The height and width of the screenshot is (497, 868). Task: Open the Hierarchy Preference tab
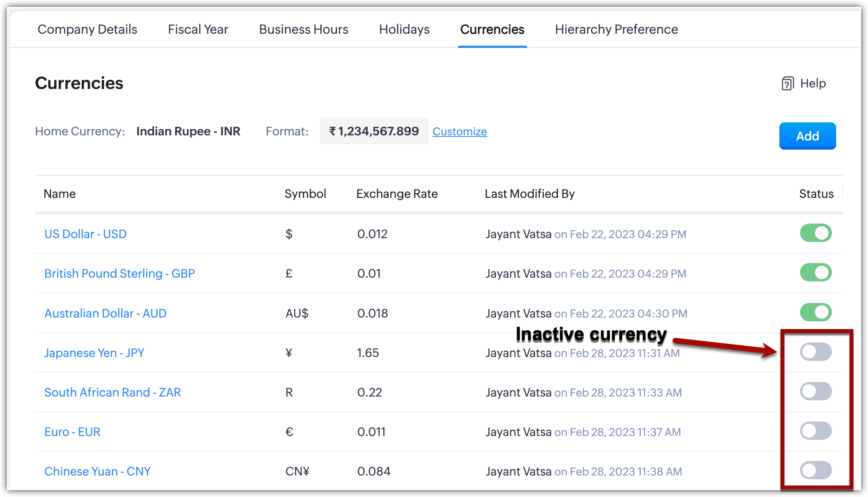616,30
